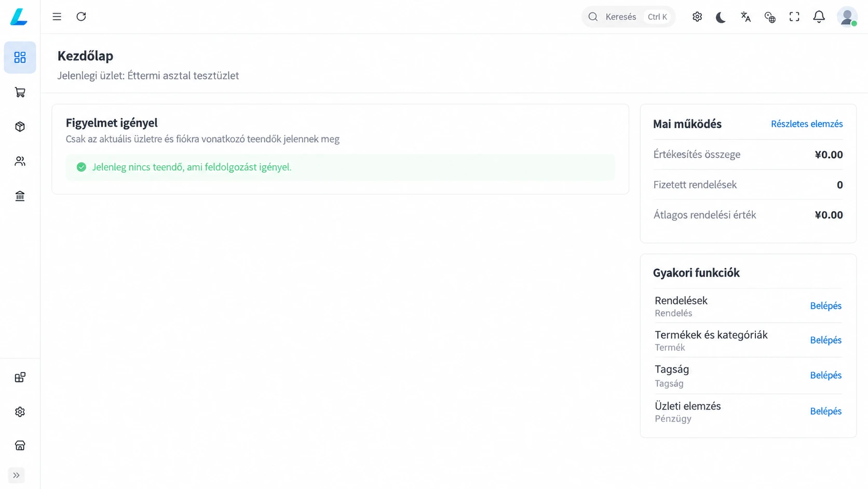The height and width of the screenshot is (489, 868).
Task: Open the shopping cart orders icon in sidebar
Action: point(20,92)
